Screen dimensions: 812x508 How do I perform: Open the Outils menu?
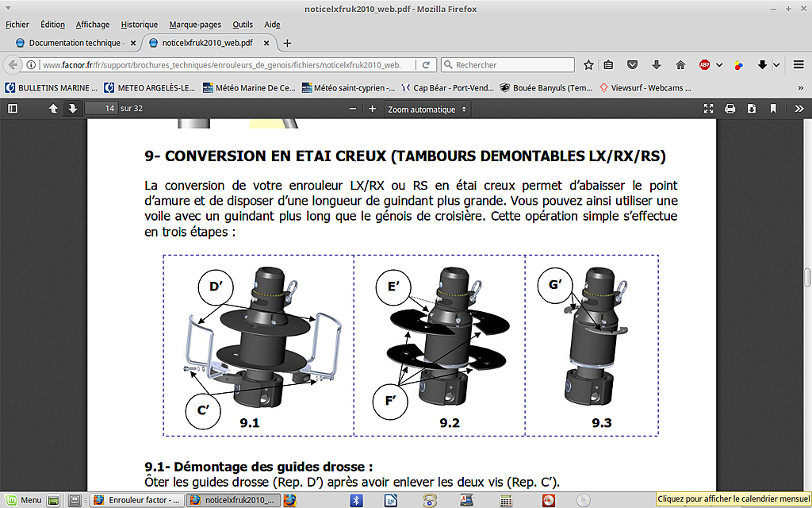click(243, 25)
